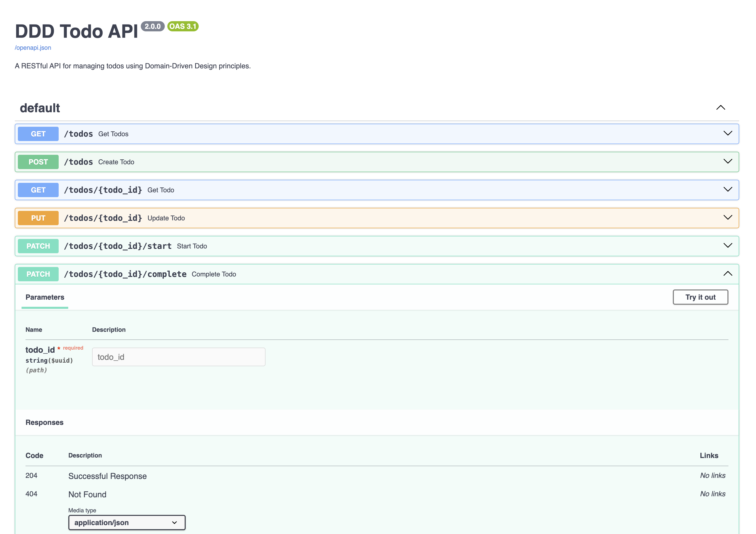Screen dimensions: 756x534
Task: Click the blue GET badge for /todos
Action: pos(38,134)
